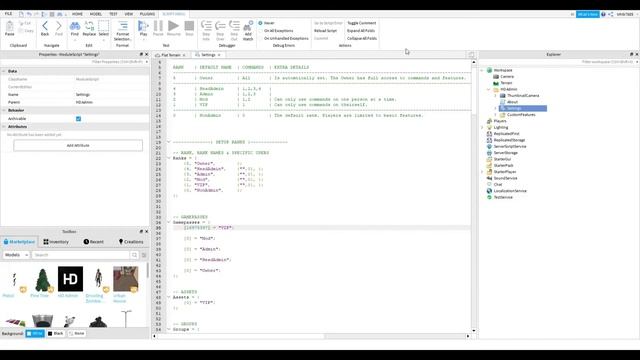Image resolution: width=640 pixels, height=360 pixels.
Task: Select On Unhandled Exceptions radio option
Action: tap(260, 38)
